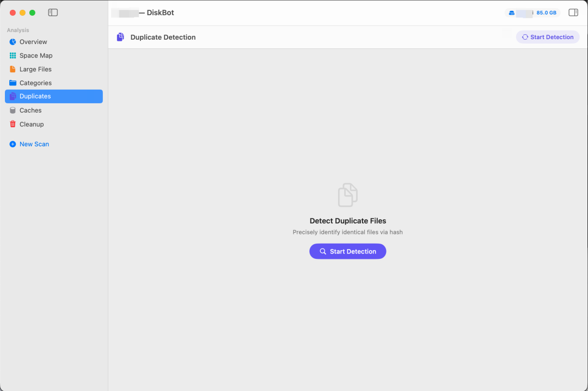Click the Duplicate Detection header document icon
Image resolution: width=588 pixels, height=391 pixels.
pyautogui.click(x=120, y=37)
